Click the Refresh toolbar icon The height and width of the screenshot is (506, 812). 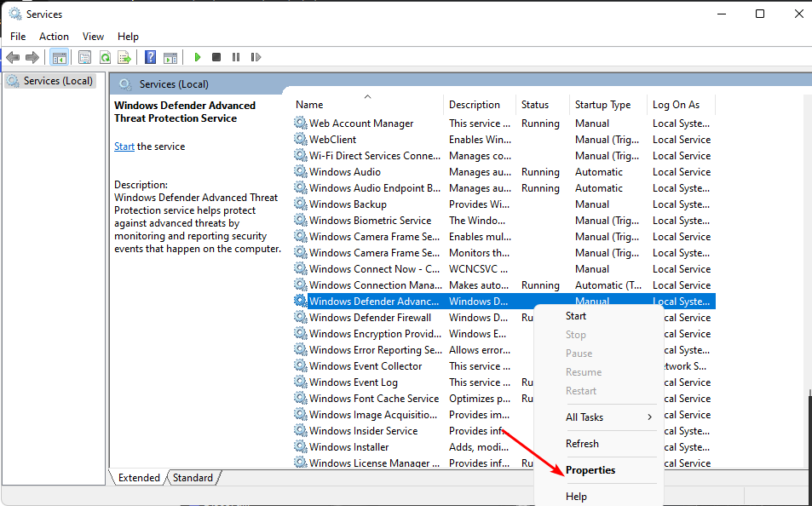point(105,57)
